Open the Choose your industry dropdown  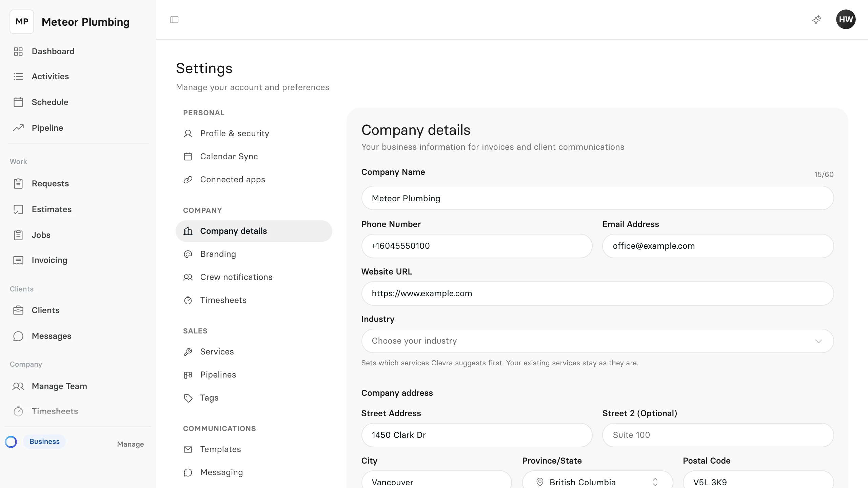pos(597,341)
